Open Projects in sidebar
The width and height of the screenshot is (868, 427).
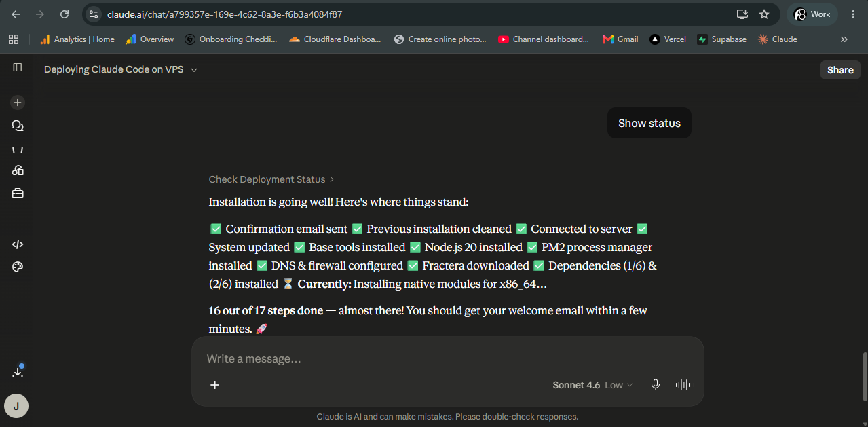(18, 148)
